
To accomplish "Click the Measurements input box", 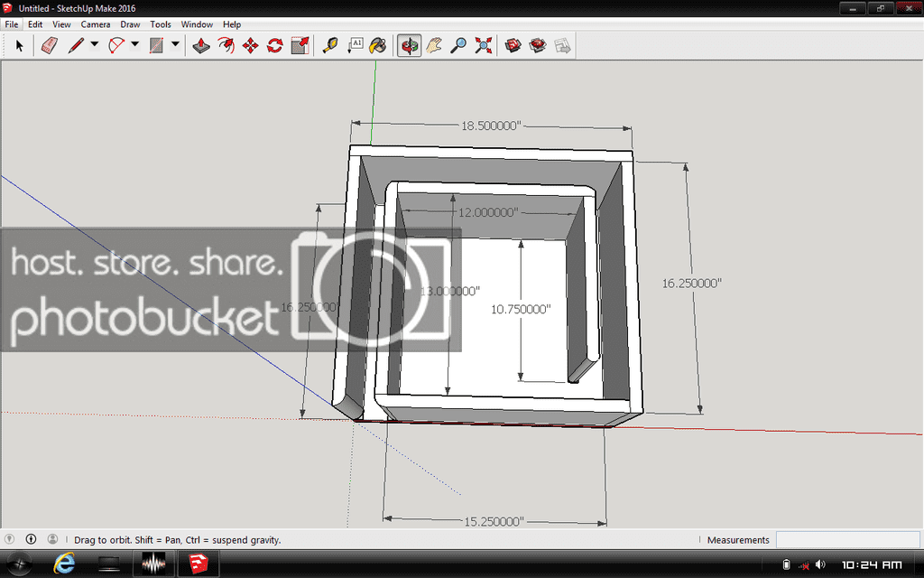I will [847, 539].
